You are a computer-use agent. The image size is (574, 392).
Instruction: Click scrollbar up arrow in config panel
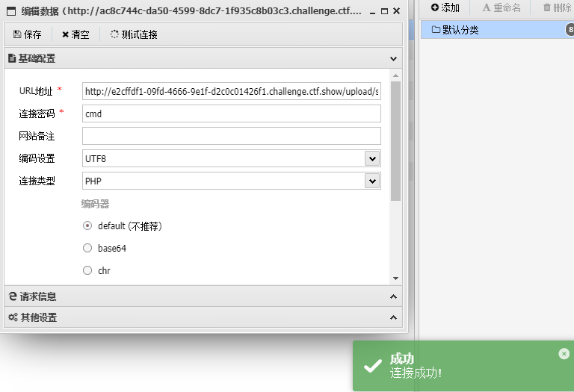(395, 75)
